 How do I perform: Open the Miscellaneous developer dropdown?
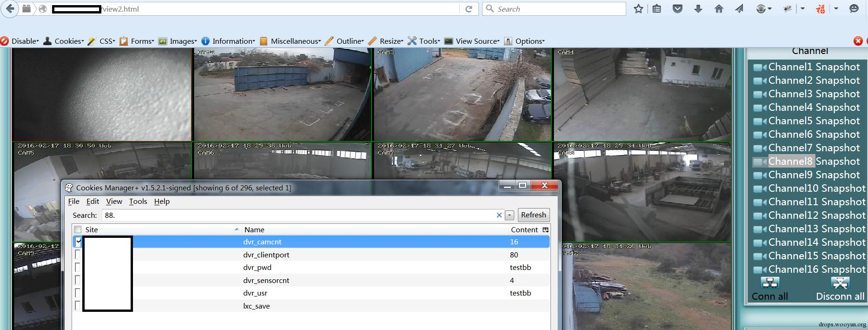[x=291, y=41]
